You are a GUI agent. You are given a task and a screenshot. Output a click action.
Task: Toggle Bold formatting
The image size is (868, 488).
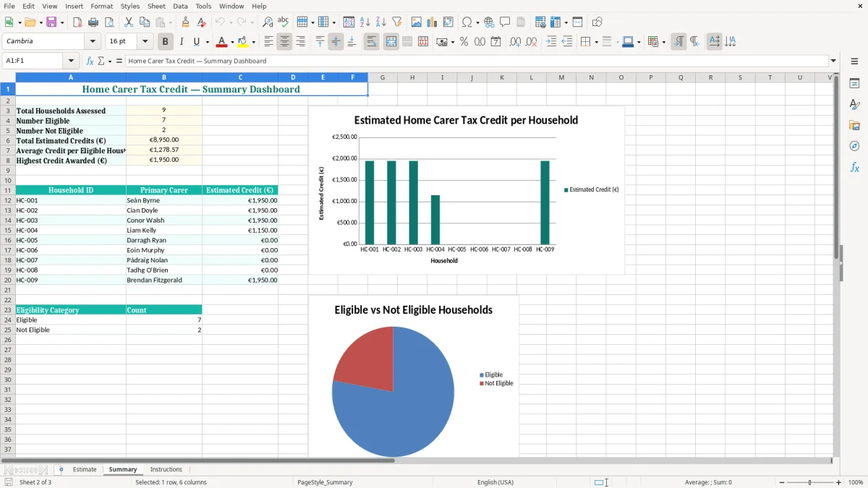(165, 42)
